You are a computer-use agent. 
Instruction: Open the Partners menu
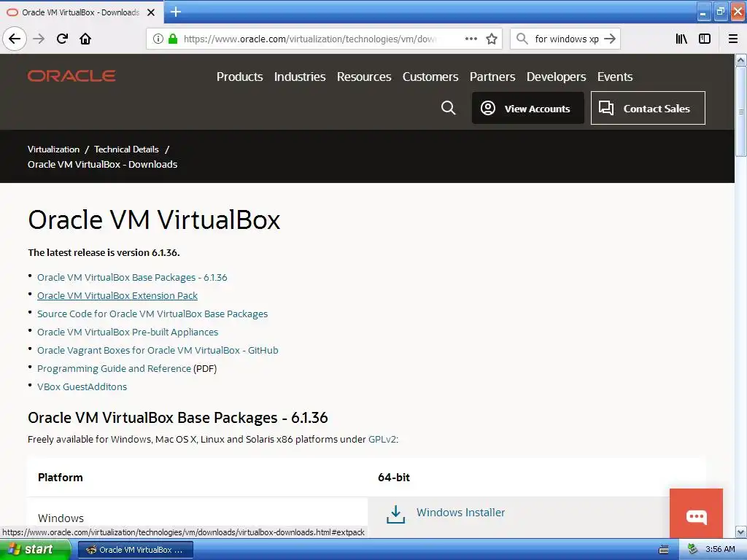[492, 77]
